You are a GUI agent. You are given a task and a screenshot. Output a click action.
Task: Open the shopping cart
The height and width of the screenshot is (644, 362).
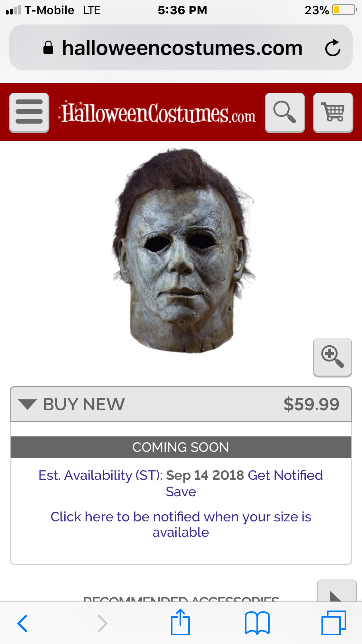[x=333, y=113]
